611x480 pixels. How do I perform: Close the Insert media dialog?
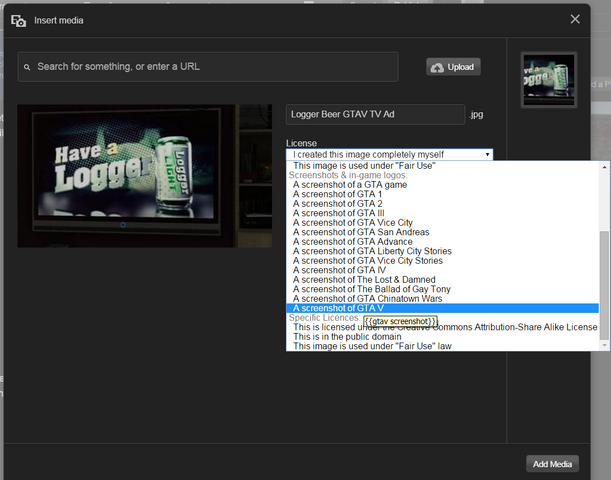click(x=575, y=19)
